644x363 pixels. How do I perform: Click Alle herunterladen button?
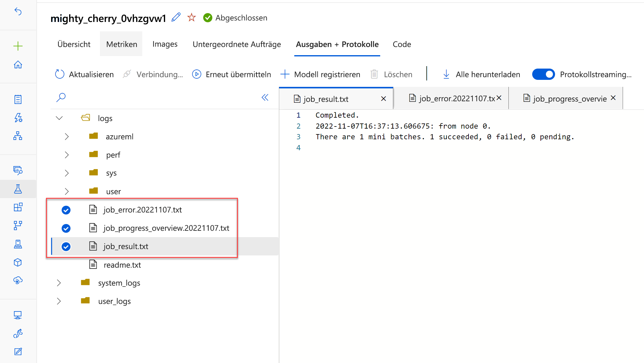click(x=481, y=74)
